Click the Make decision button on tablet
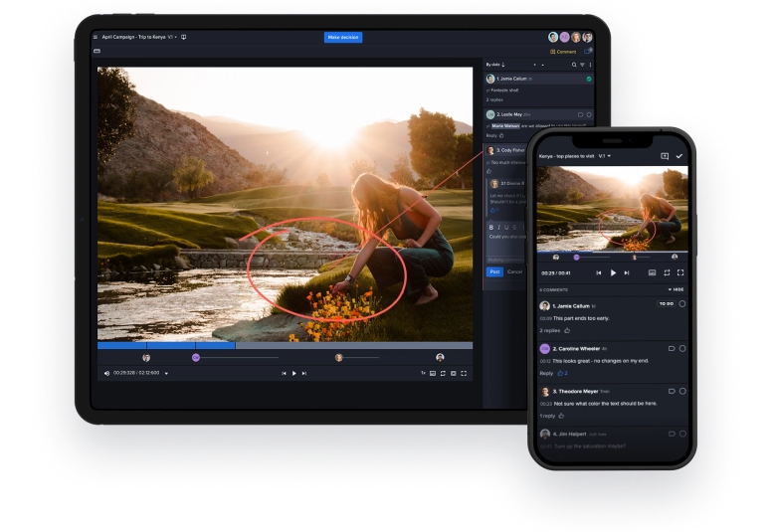773x532 pixels. (x=342, y=38)
